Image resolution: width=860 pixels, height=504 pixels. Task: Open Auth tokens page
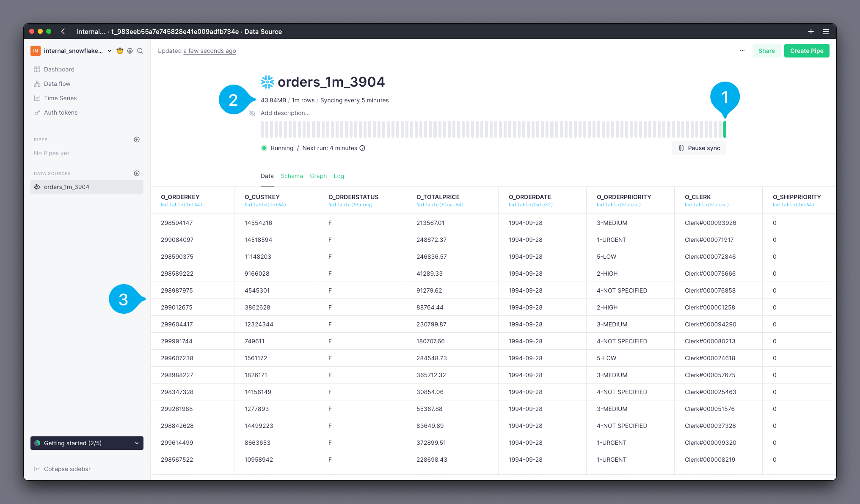[61, 112]
